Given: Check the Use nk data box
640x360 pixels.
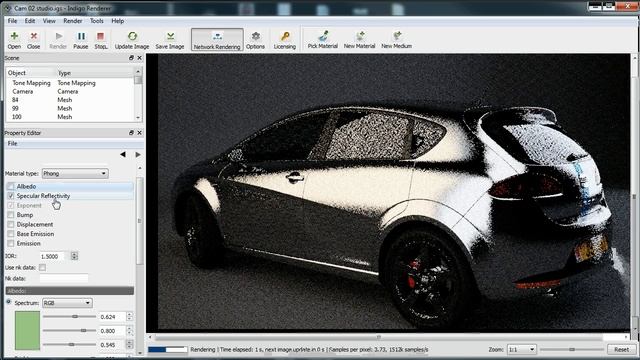Looking at the screenshot, I should tap(42, 268).
